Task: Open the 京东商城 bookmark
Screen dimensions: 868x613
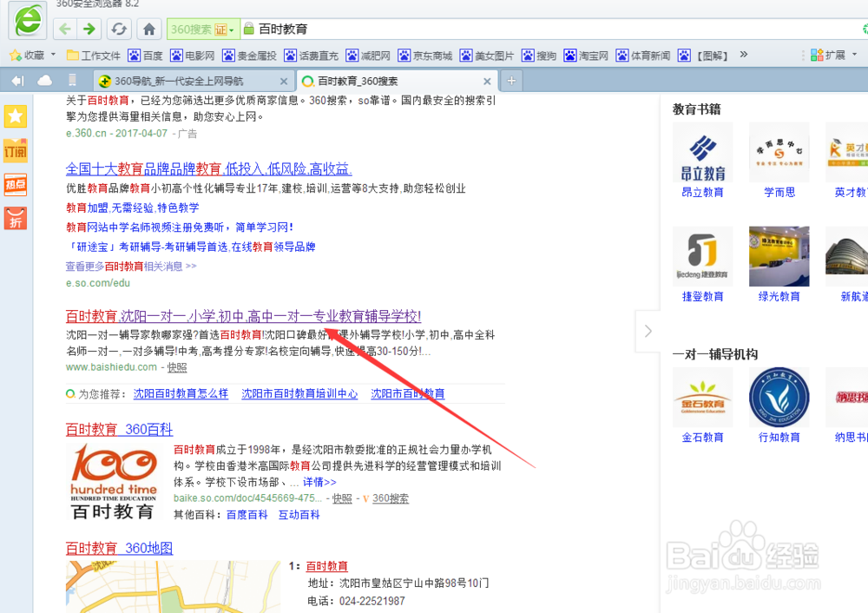Action: [425, 56]
